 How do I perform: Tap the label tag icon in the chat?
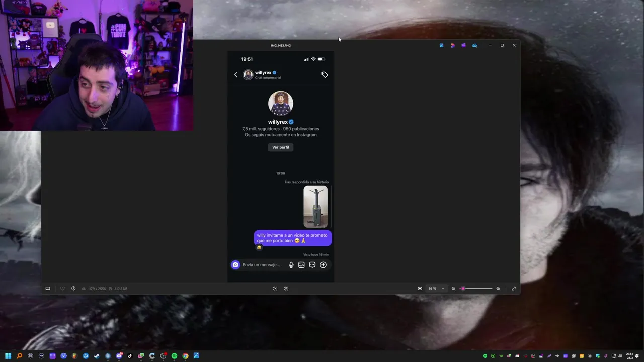click(x=325, y=75)
